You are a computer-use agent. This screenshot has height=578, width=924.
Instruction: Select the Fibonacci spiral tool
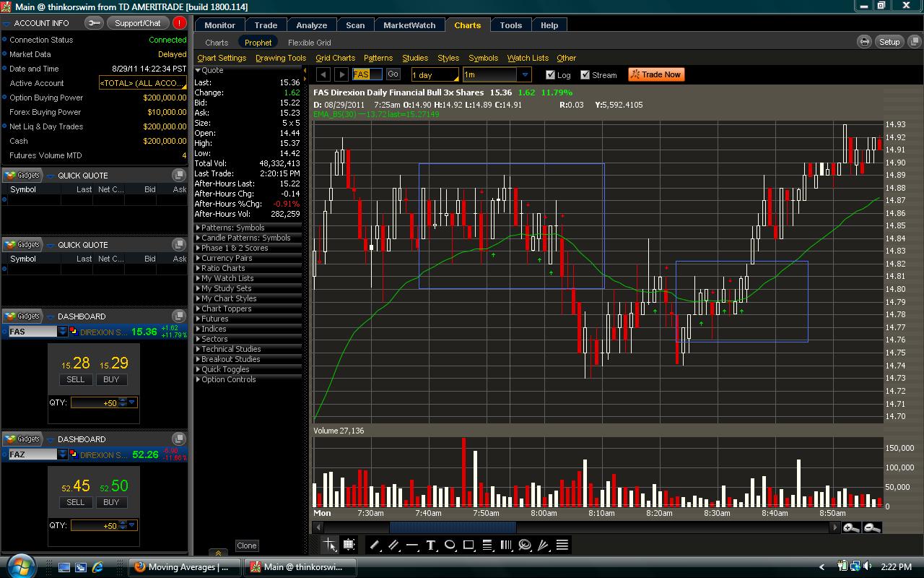525,545
